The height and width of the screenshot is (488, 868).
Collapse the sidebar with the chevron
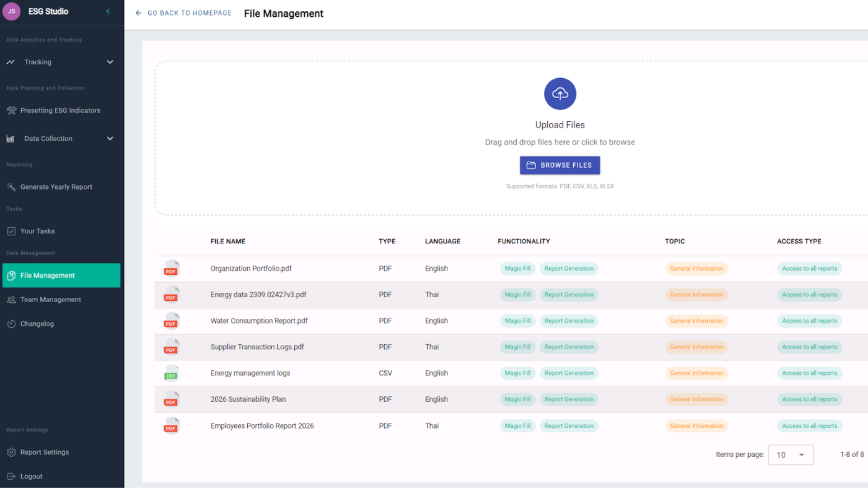pos(108,11)
